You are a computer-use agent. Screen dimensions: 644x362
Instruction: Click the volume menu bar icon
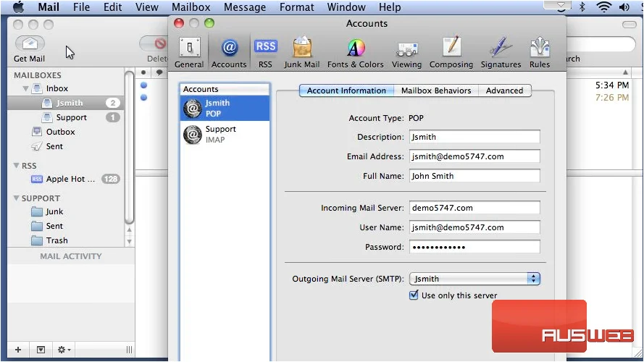pos(624,7)
